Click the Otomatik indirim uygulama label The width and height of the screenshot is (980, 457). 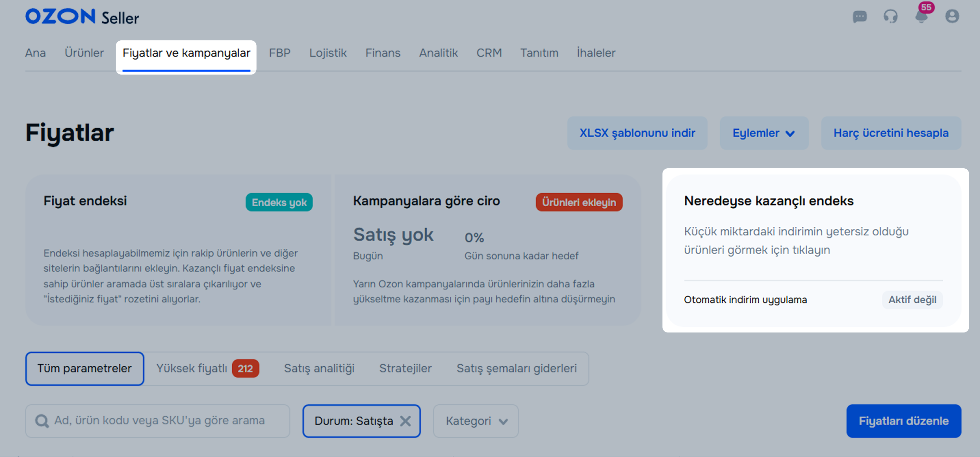pyautogui.click(x=745, y=300)
